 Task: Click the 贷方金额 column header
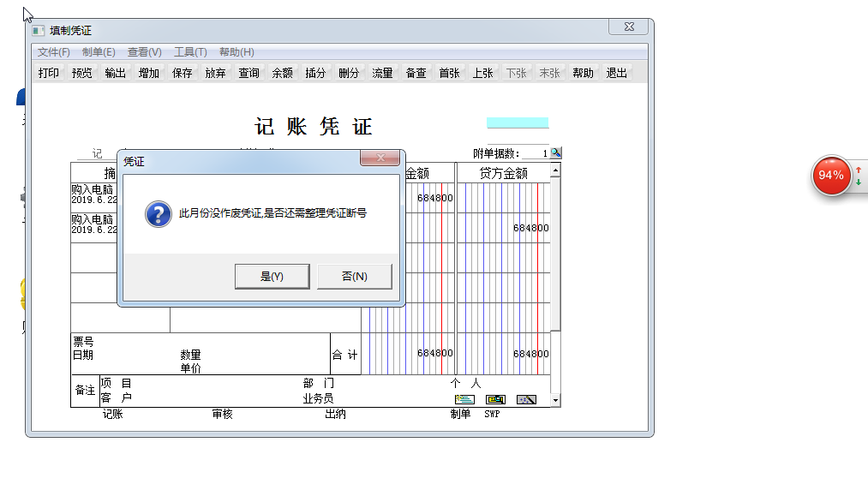click(503, 174)
